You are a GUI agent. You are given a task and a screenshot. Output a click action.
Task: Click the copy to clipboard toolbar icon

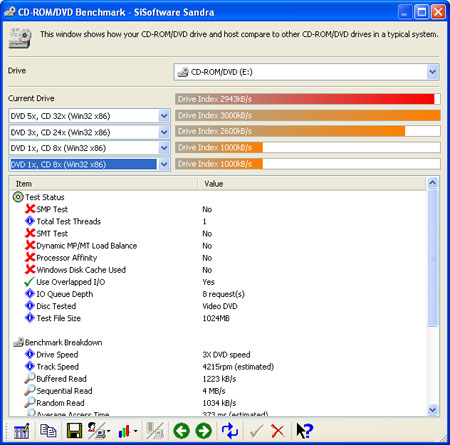tap(48, 431)
